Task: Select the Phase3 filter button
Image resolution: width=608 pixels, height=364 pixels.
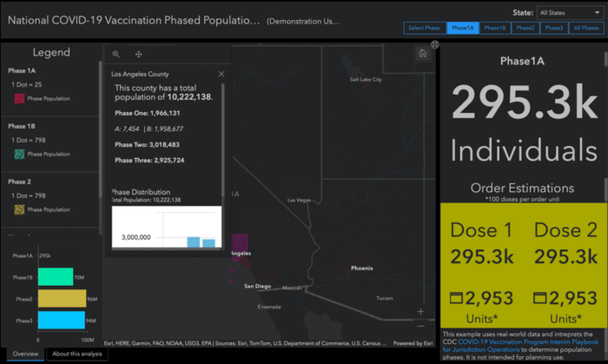Action: tap(554, 28)
